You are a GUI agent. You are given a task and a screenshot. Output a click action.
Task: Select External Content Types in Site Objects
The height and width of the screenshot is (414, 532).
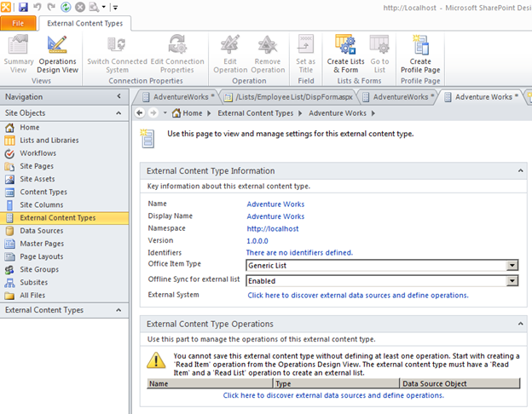65,218
